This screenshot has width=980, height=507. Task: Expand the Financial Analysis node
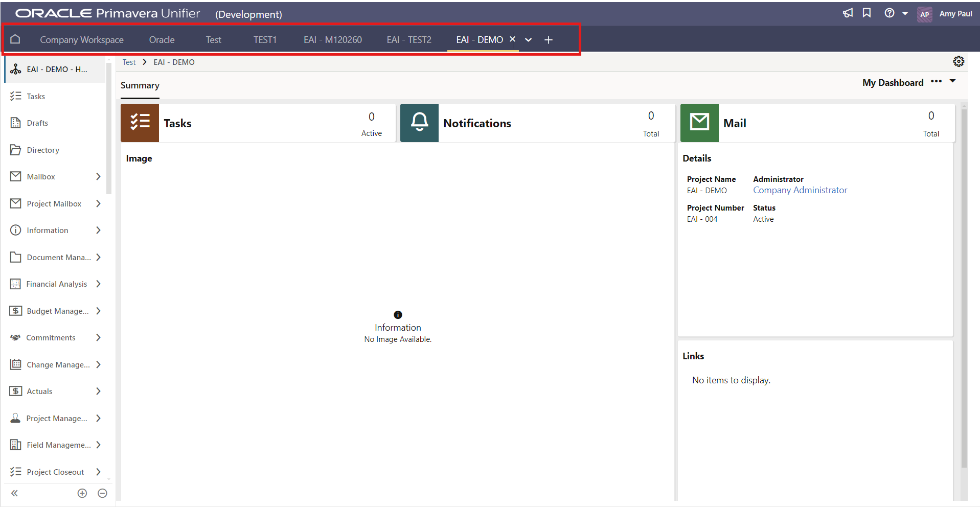[x=99, y=284]
